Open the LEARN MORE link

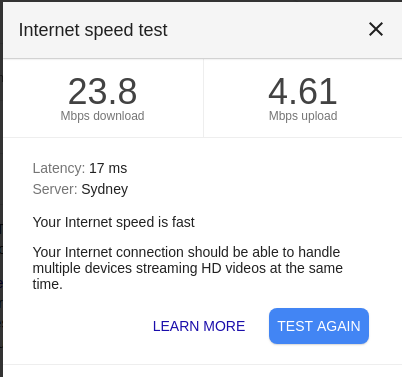[x=199, y=326]
